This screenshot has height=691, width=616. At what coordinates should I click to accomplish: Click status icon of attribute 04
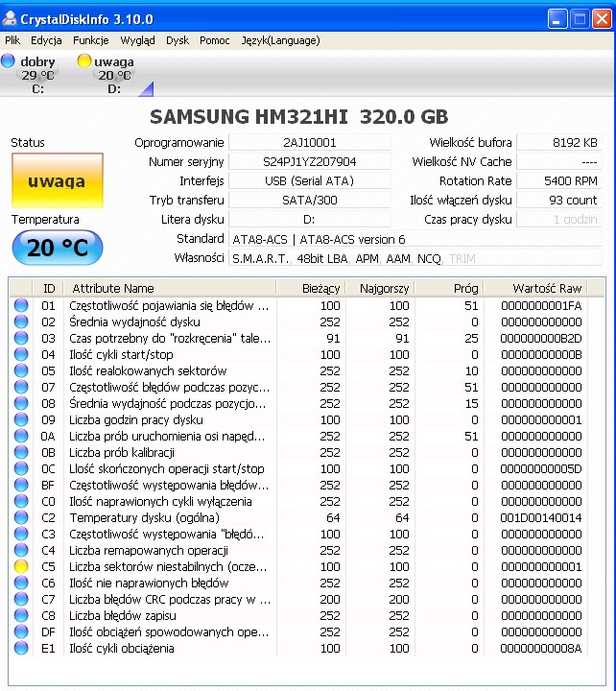[x=21, y=354]
